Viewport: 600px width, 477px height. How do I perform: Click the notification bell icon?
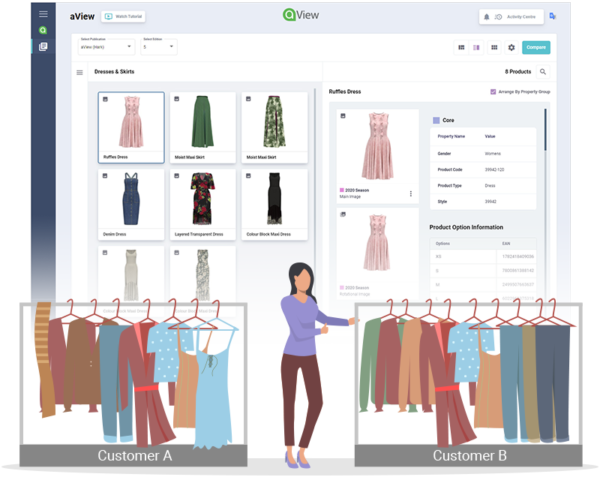click(486, 17)
